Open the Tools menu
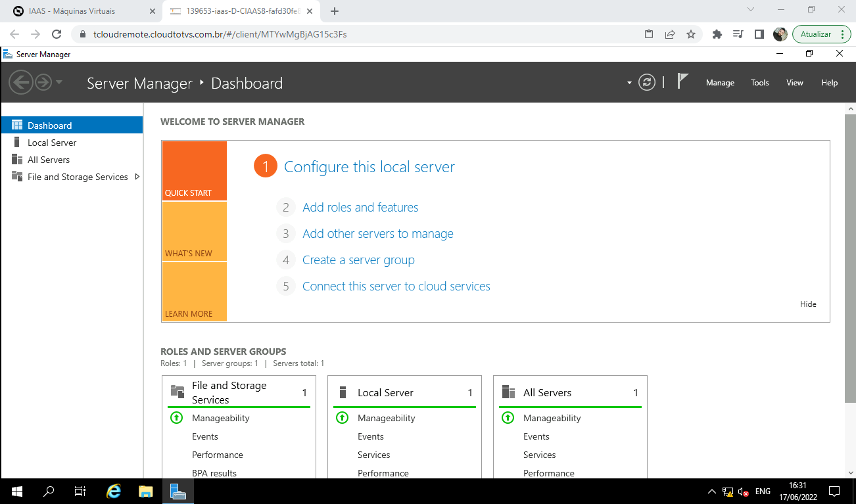The height and width of the screenshot is (504, 856). 760,83
